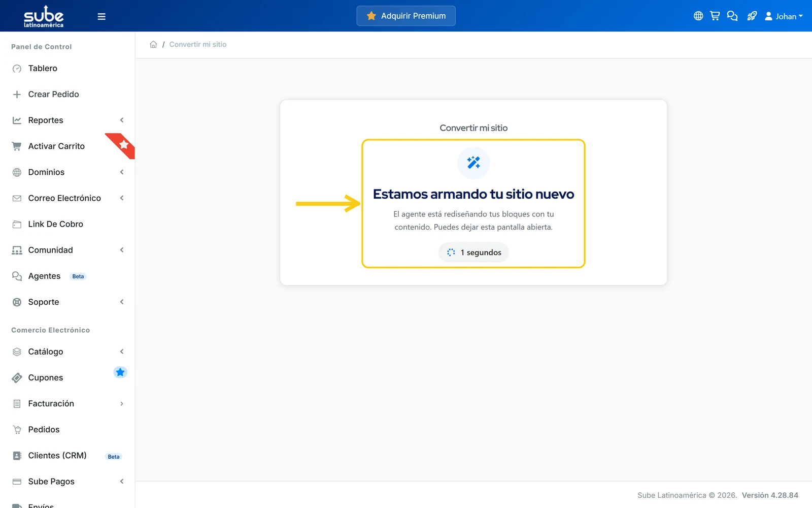
Task: Open the Johan user dropdown
Action: [x=784, y=16]
